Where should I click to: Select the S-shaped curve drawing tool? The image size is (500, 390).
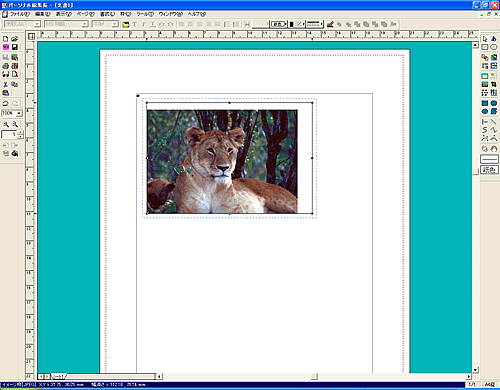coord(485,130)
